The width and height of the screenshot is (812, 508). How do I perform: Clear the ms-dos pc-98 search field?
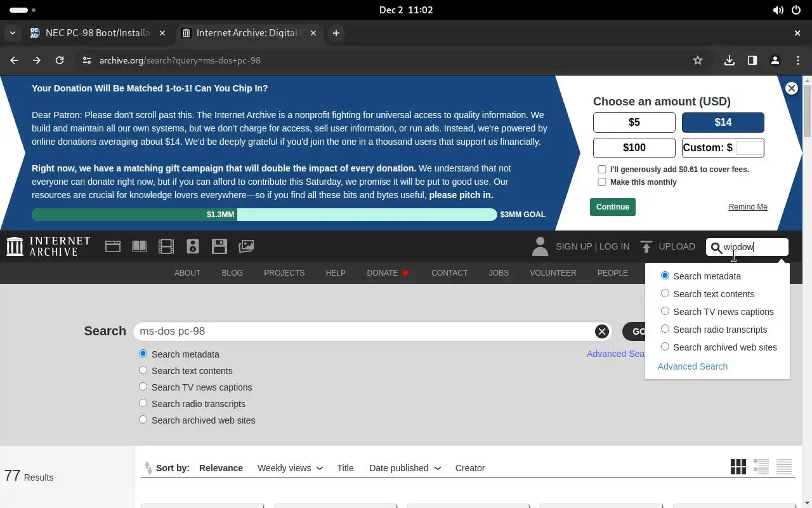pyautogui.click(x=601, y=331)
